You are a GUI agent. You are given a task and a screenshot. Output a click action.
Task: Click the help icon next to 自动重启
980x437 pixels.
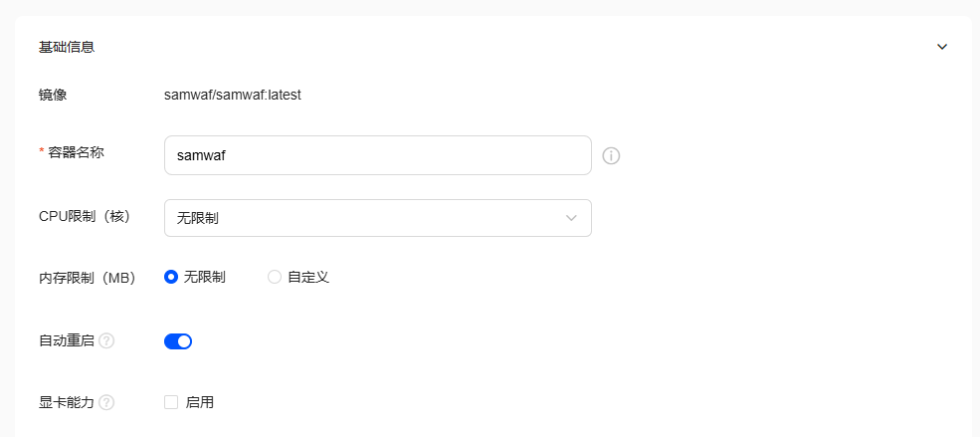(106, 340)
